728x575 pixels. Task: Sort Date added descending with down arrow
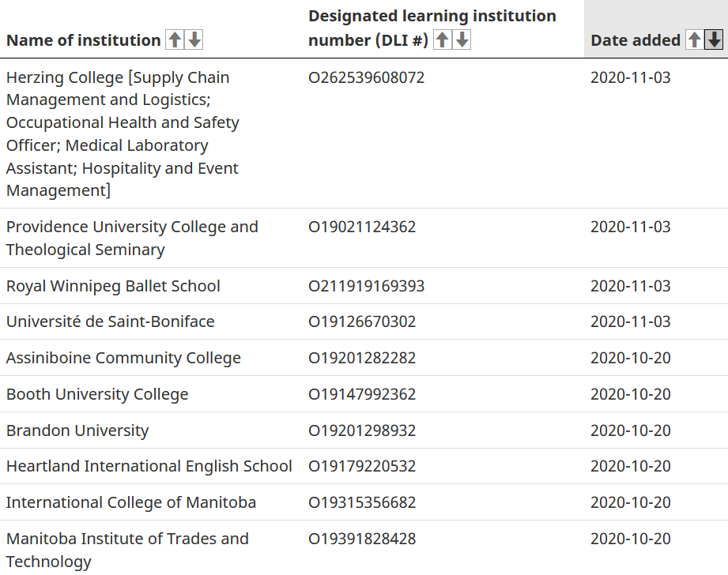[x=714, y=40]
